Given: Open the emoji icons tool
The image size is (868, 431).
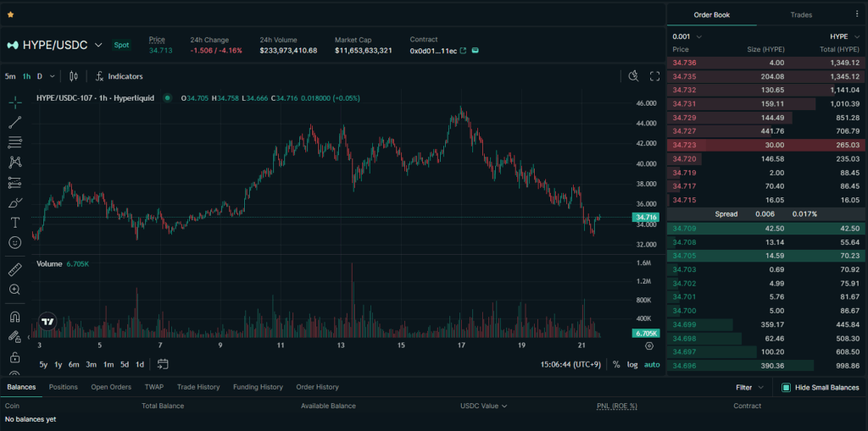Looking at the screenshot, I should click(x=15, y=242).
